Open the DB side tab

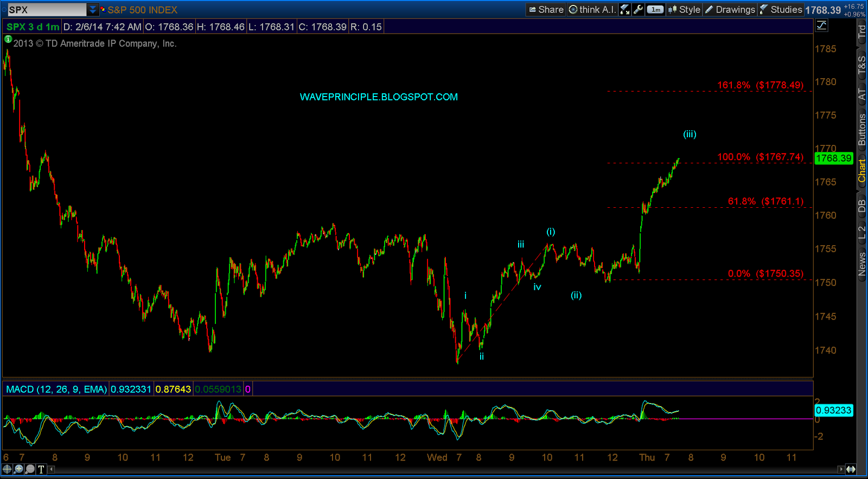coord(861,206)
